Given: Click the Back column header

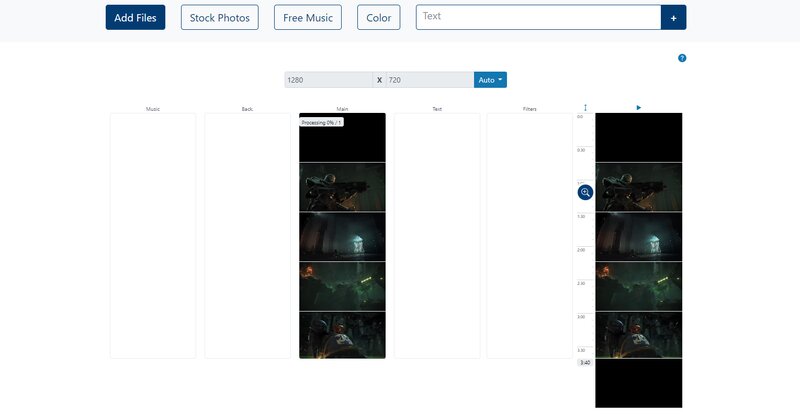Looking at the screenshot, I should pos(247,109).
